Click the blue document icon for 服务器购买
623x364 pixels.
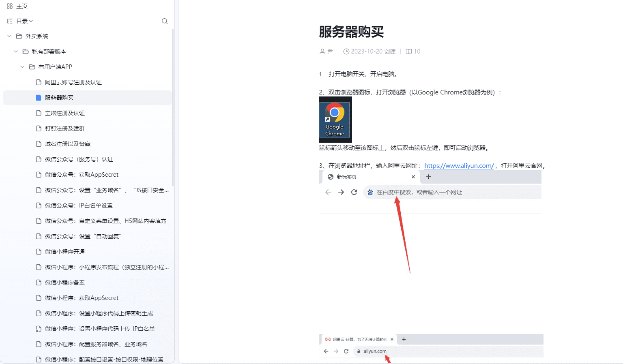pos(39,98)
